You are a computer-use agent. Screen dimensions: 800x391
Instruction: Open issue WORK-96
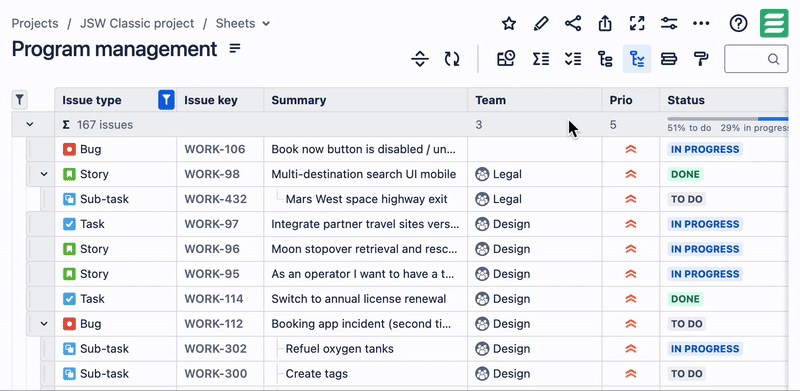click(x=212, y=249)
